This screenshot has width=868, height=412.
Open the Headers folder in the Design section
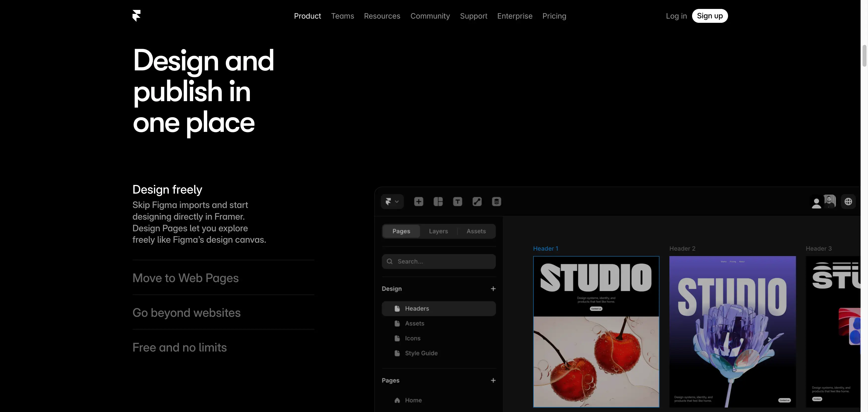417,308
